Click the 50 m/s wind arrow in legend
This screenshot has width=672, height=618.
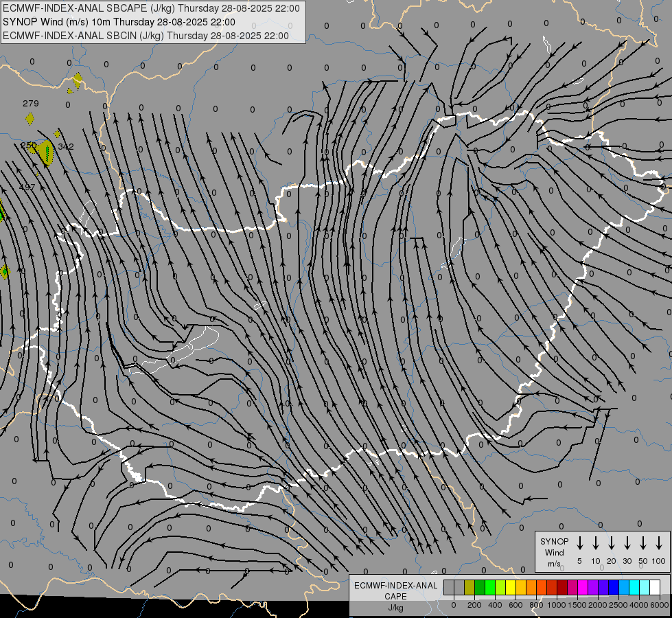pos(643,543)
